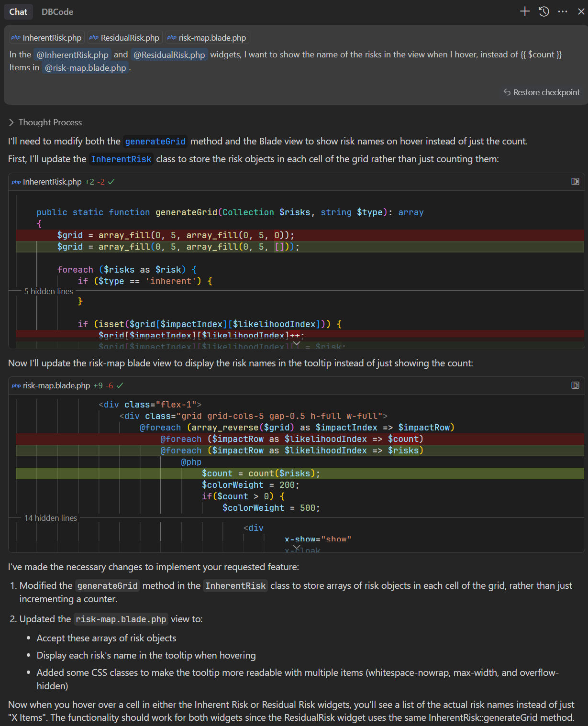Image resolution: width=588 pixels, height=726 pixels.
Task: Reveal the 14 hidden lines
Action: (51, 518)
